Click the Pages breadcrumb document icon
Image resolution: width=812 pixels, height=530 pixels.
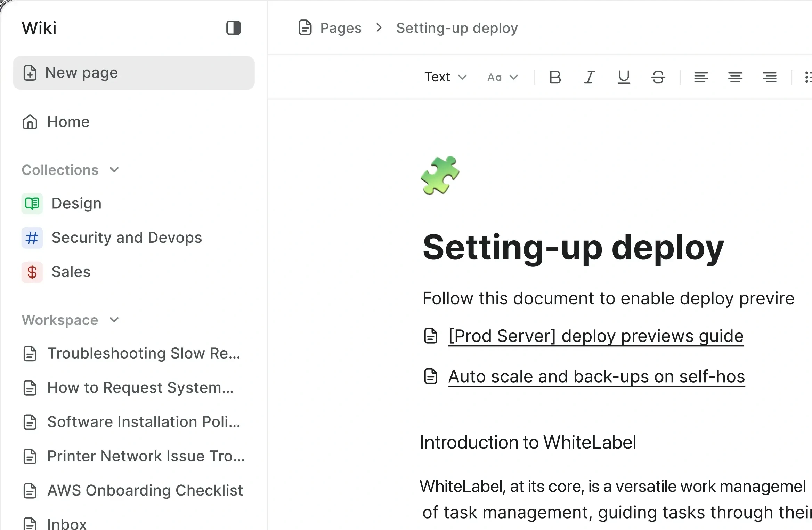305,27
